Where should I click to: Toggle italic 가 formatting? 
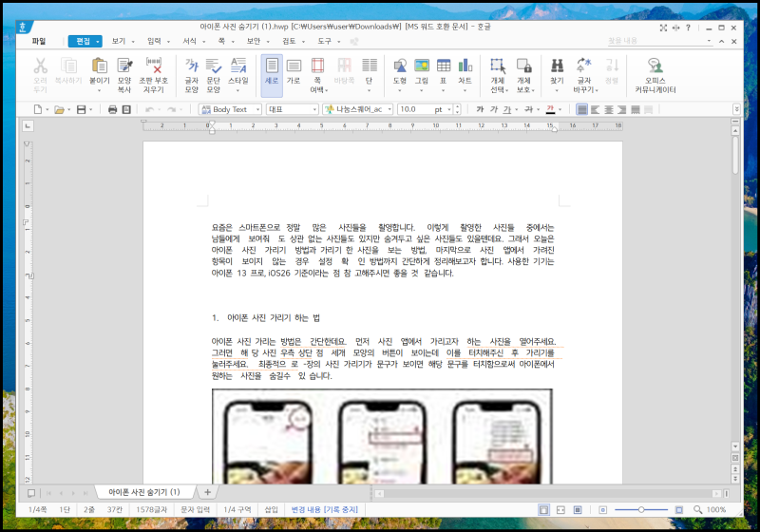click(x=493, y=109)
